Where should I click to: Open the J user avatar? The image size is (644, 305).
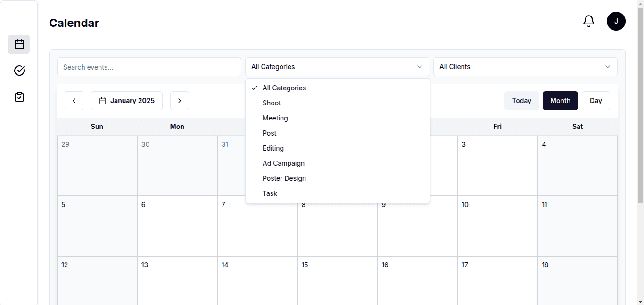pos(616,21)
